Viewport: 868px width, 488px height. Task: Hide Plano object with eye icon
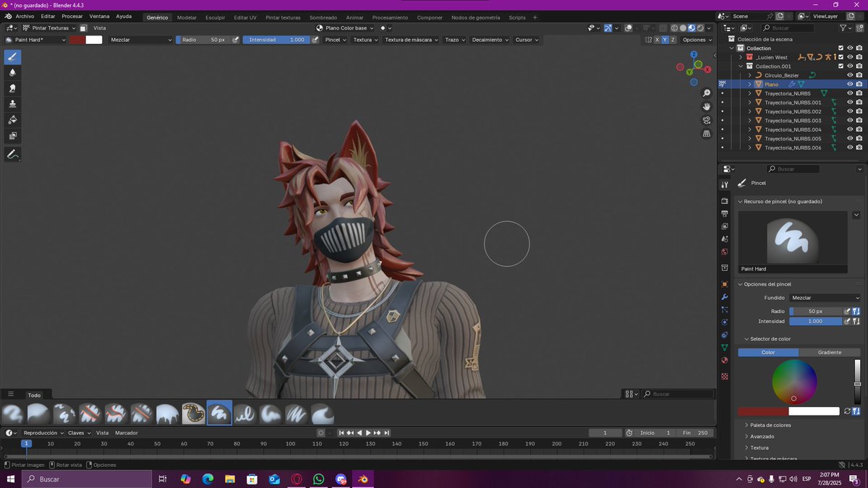tap(850, 85)
